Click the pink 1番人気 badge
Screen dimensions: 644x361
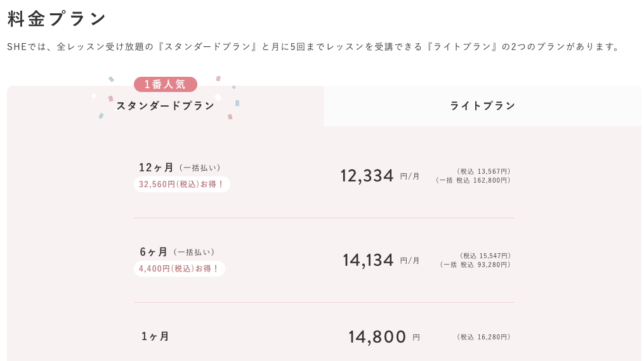pyautogui.click(x=165, y=84)
